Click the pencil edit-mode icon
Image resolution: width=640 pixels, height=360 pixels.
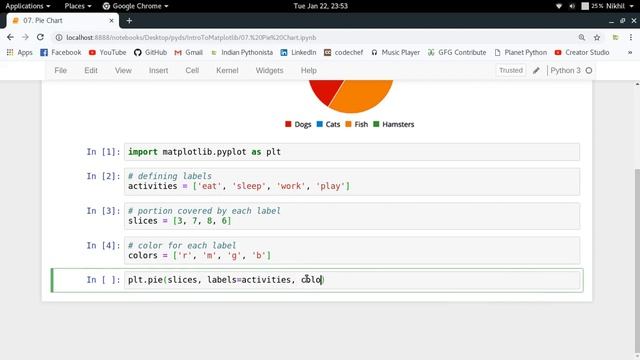536,71
